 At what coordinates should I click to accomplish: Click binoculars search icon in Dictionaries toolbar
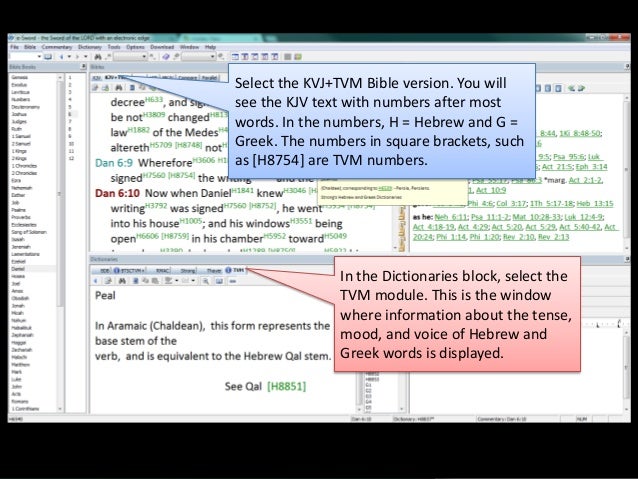pyautogui.click(x=122, y=281)
